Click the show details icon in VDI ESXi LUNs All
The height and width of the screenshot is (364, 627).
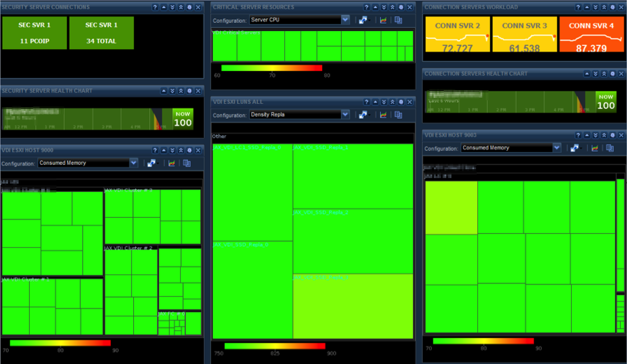click(x=398, y=115)
